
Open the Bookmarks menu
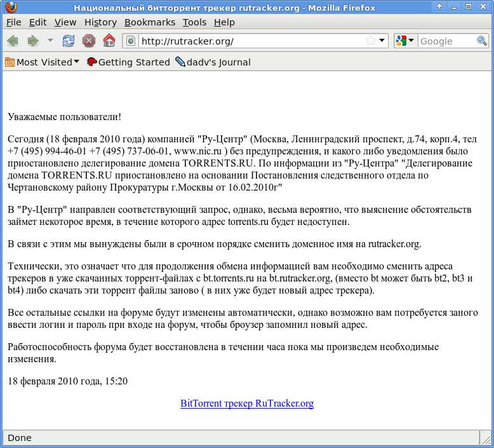[x=150, y=22]
